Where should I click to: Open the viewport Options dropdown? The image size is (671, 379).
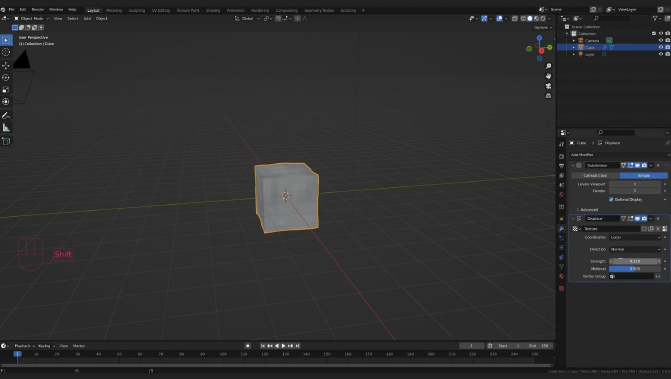point(543,27)
